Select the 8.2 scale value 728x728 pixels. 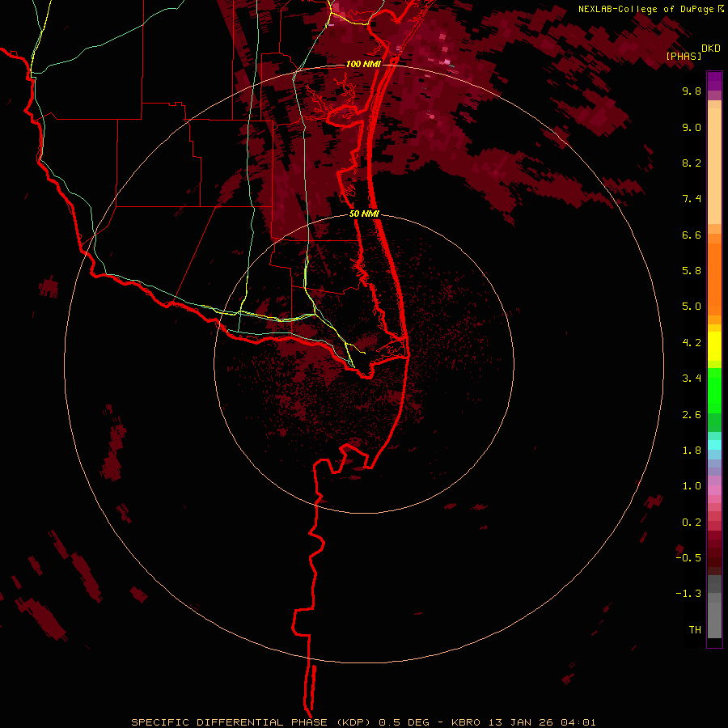(x=692, y=163)
